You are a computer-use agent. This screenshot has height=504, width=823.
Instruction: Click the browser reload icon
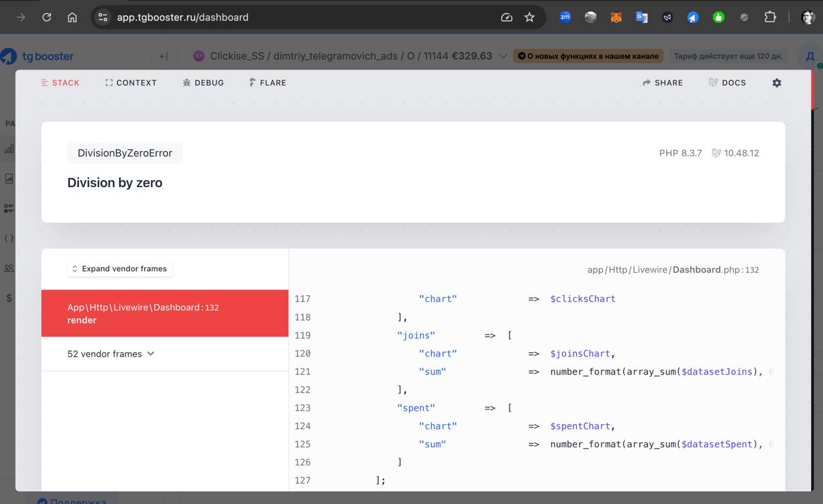[47, 17]
